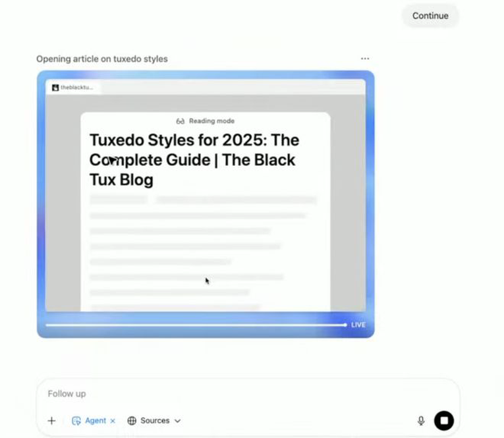Click the Agent chip icon

pos(76,421)
